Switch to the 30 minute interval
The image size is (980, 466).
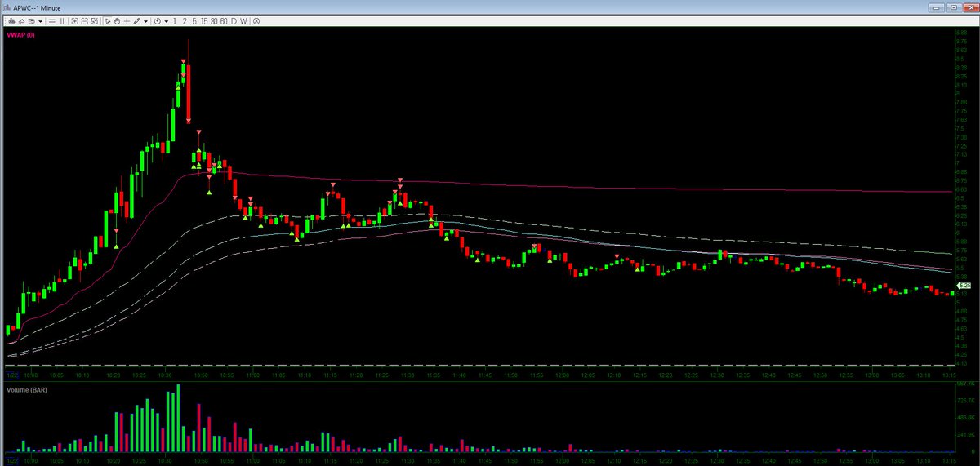pos(214,21)
